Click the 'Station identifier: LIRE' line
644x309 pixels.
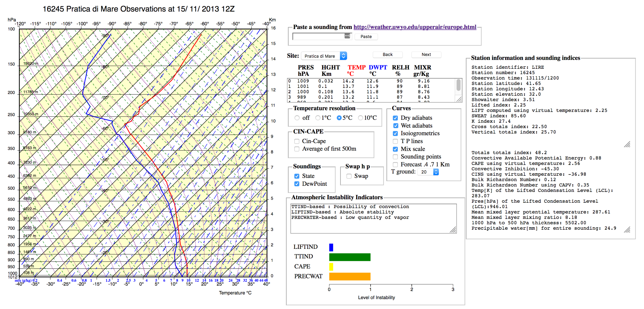pos(508,67)
